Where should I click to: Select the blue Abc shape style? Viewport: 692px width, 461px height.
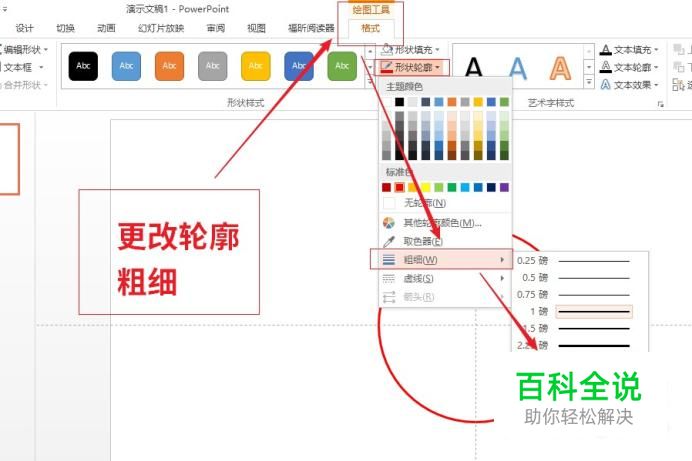[x=126, y=66]
